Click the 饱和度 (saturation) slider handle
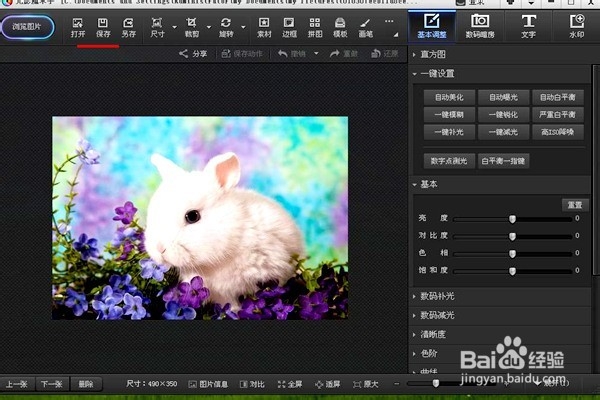 click(512, 271)
